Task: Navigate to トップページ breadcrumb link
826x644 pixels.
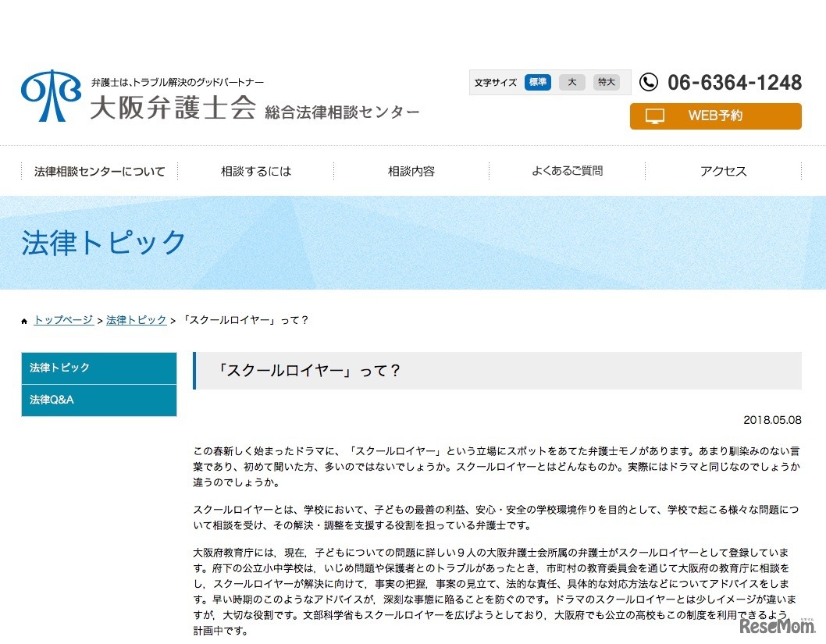Action: tap(62, 319)
